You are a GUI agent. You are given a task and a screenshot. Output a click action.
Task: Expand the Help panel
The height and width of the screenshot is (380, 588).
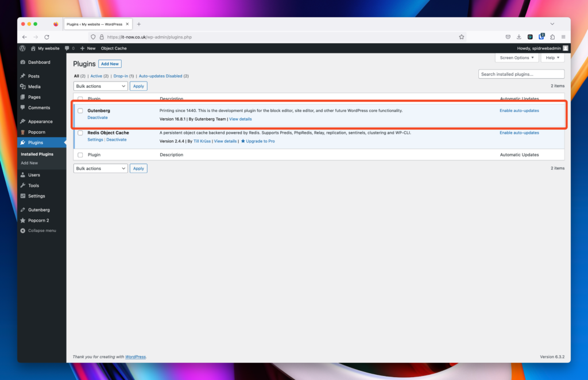552,58
